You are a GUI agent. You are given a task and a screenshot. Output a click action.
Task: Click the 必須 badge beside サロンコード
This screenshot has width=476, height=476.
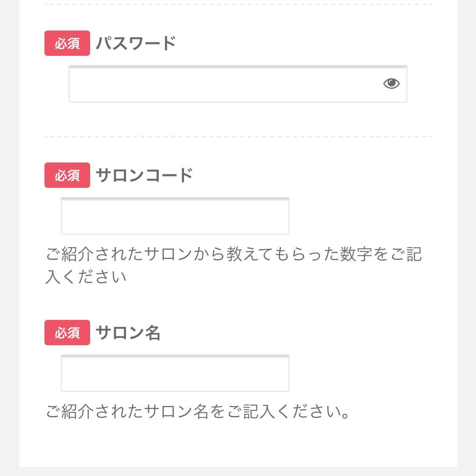[67, 175]
